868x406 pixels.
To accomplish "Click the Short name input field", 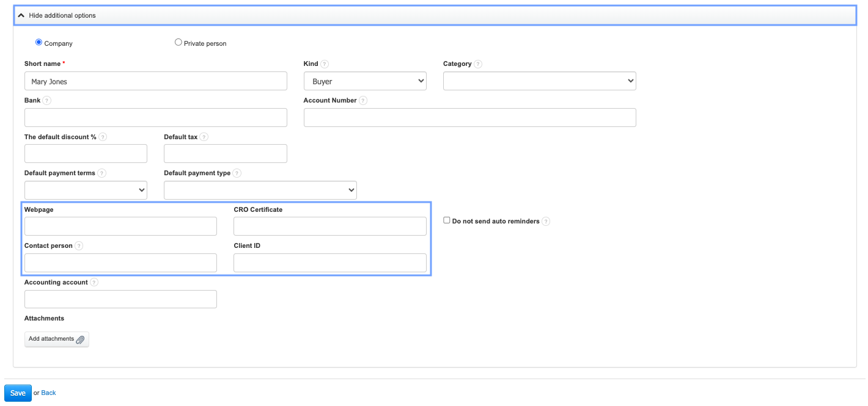I will (x=156, y=81).
